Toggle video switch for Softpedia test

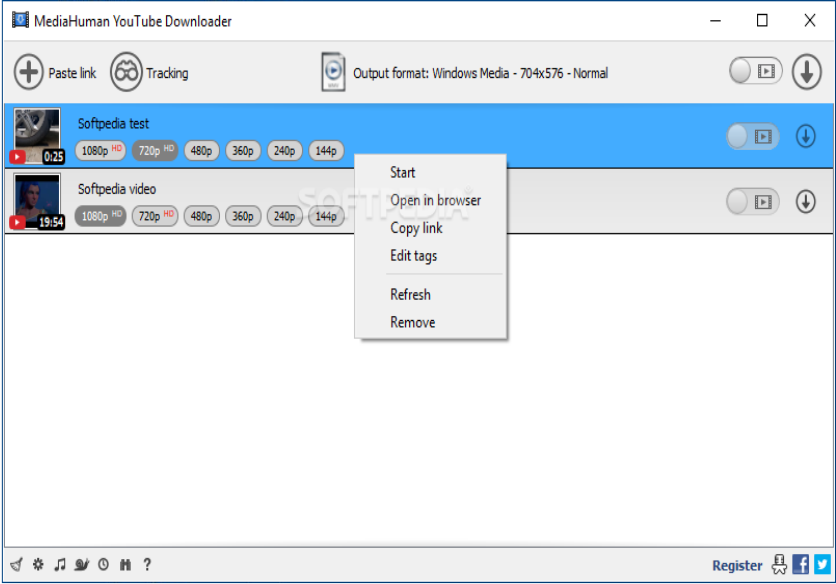(753, 137)
